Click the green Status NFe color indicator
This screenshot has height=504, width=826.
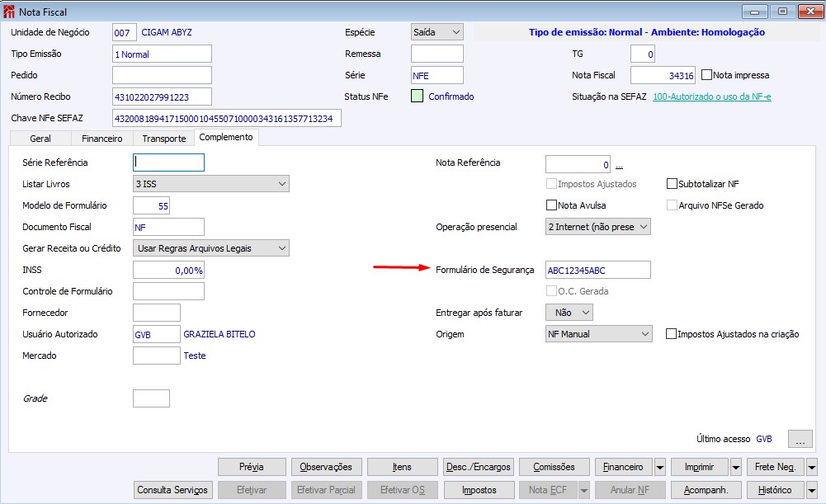[x=418, y=97]
